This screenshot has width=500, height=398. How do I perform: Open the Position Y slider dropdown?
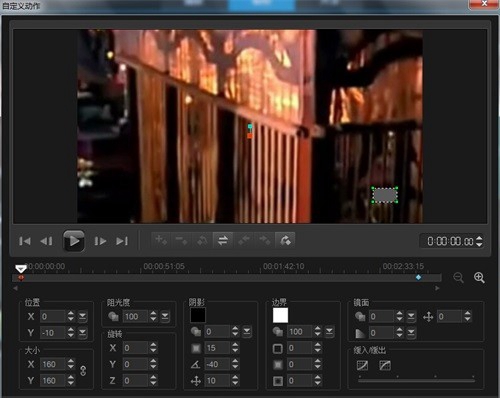tap(82, 333)
